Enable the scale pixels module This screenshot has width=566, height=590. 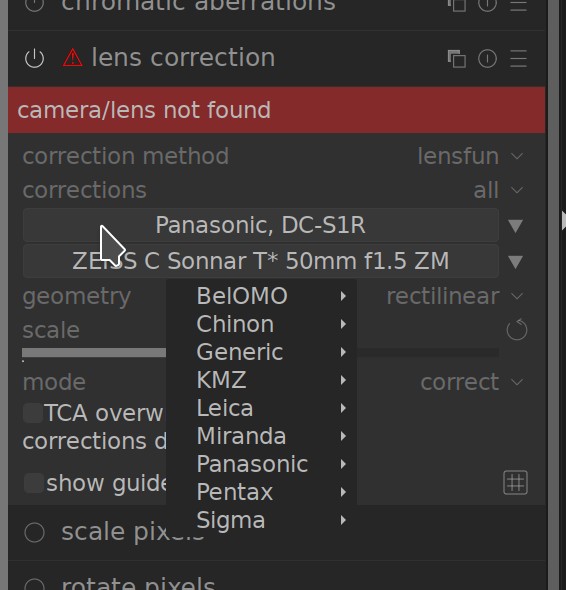tap(34, 532)
